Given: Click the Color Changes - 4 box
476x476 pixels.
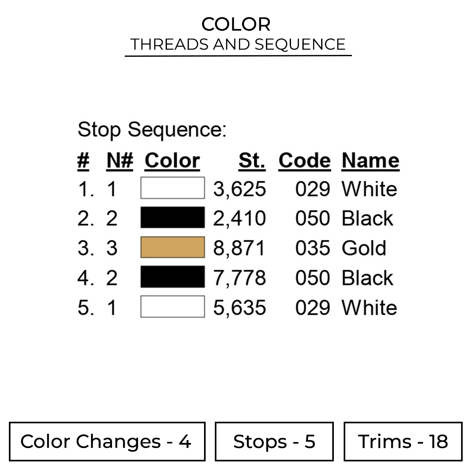Looking at the screenshot, I should 107,441.
